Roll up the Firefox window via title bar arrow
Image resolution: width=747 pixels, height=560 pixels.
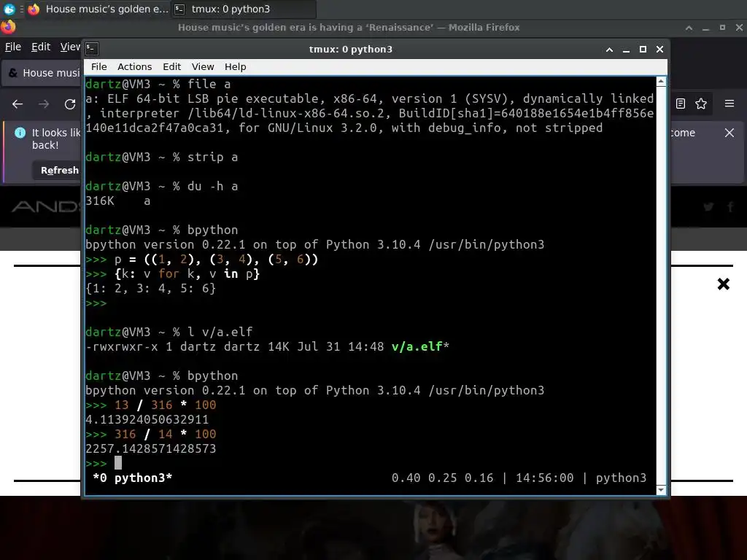tap(689, 28)
